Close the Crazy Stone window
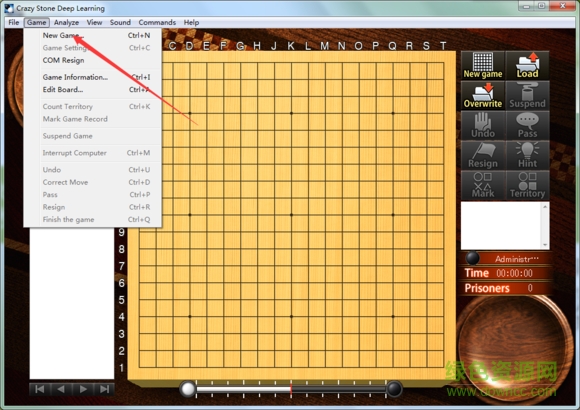 pos(562,6)
